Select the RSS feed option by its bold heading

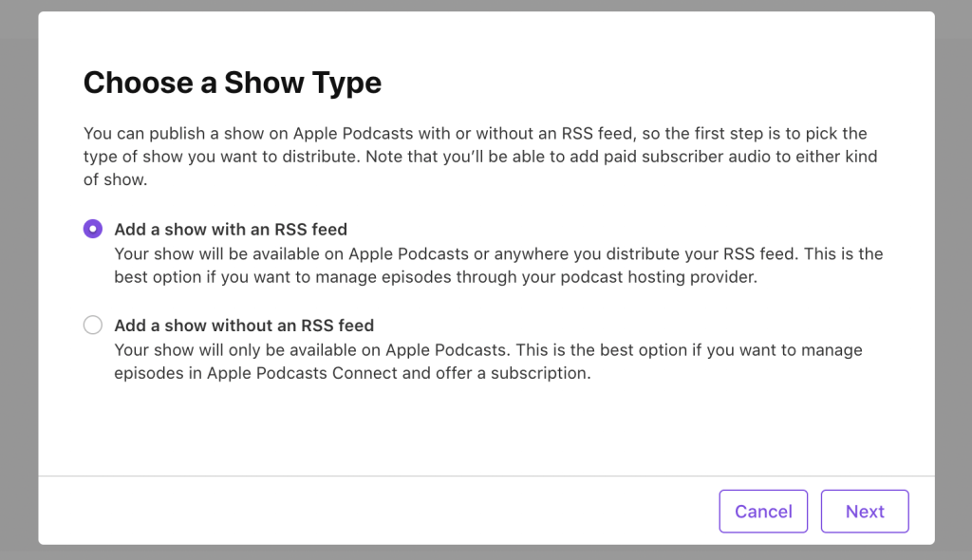[x=230, y=229]
